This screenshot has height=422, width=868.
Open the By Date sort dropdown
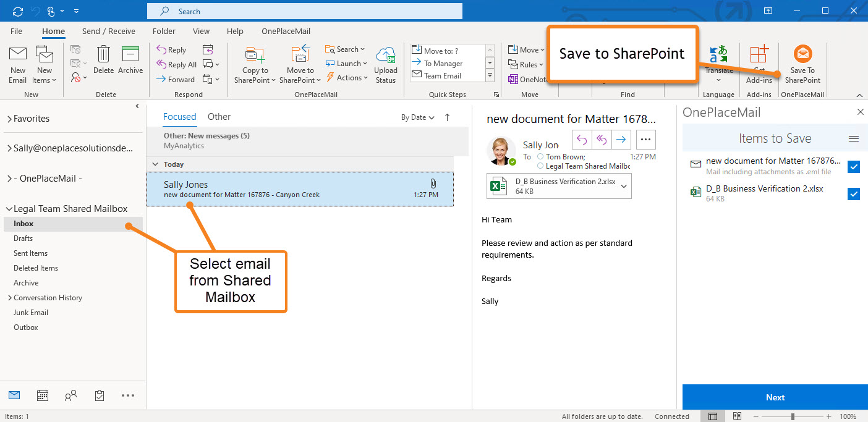pos(418,117)
